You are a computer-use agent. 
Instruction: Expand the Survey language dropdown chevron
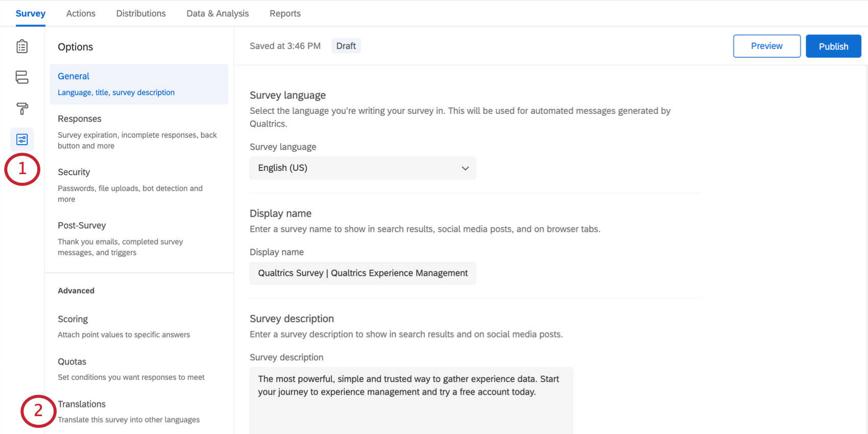[x=465, y=168]
